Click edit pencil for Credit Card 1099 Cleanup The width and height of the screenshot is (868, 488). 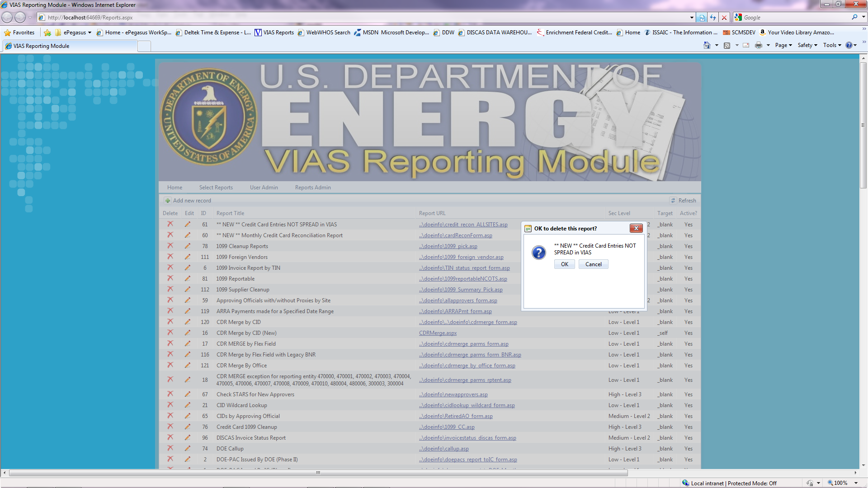[x=187, y=427]
